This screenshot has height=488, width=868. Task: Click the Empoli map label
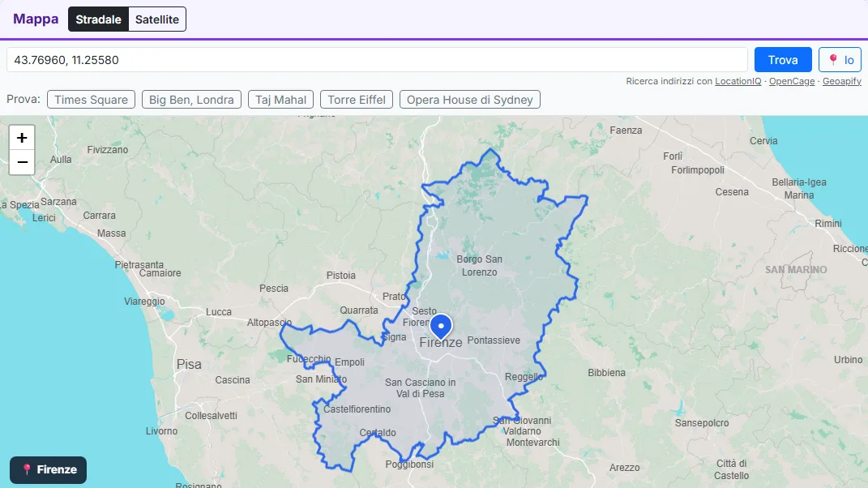click(350, 362)
